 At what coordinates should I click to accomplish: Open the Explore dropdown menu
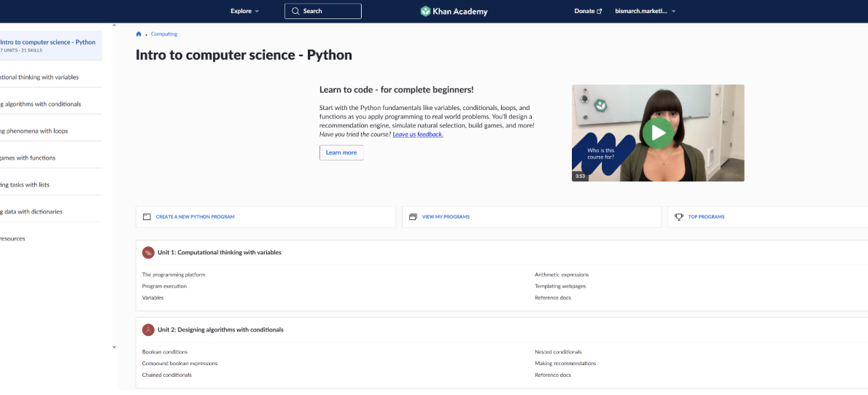244,11
